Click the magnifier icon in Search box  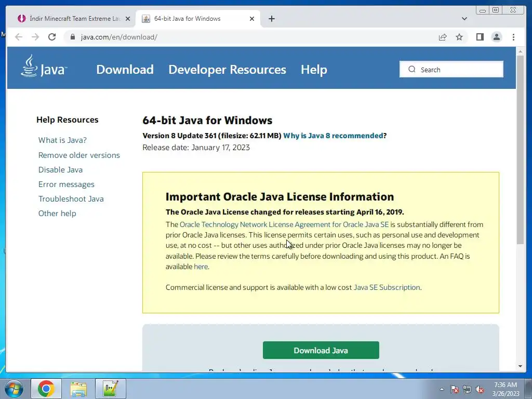coord(412,69)
